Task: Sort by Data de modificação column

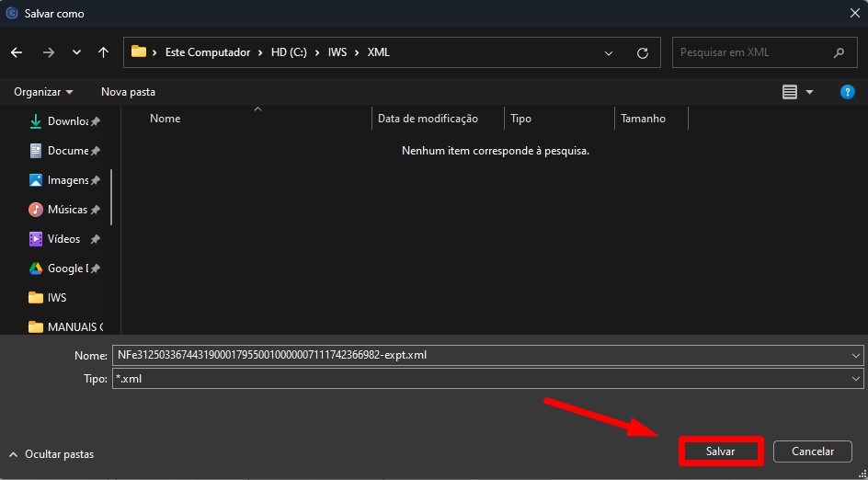Action: click(428, 119)
